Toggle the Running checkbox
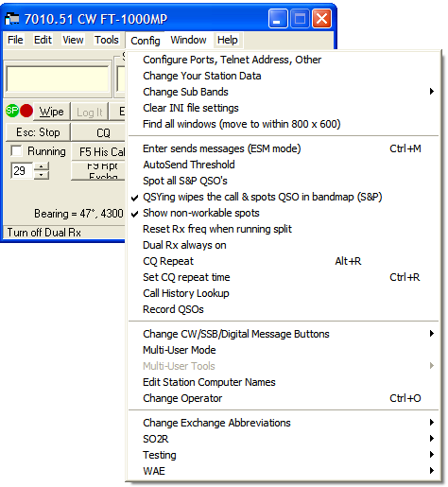448x487 pixels. coord(16,150)
